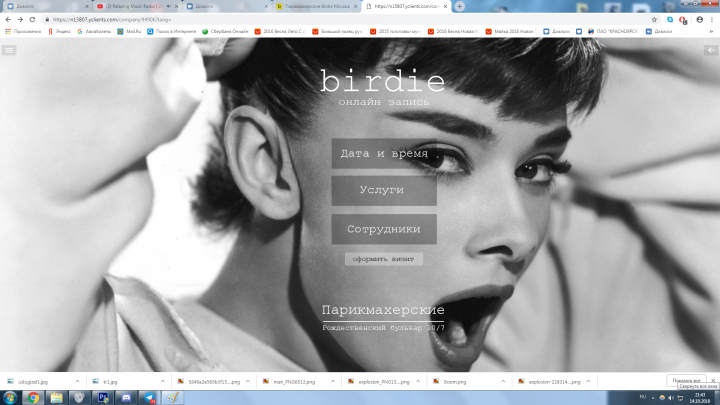Switch to the Парикмахерские Birdie Москва tab
The height and width of the screenshot is (405, 720).
317,6
